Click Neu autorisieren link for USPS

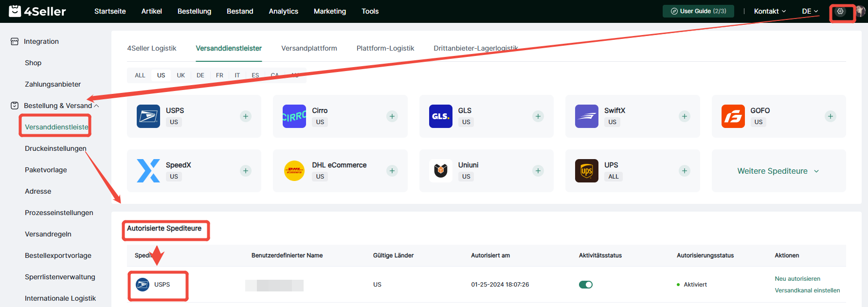pyautogui.click(x=797, y=279)
